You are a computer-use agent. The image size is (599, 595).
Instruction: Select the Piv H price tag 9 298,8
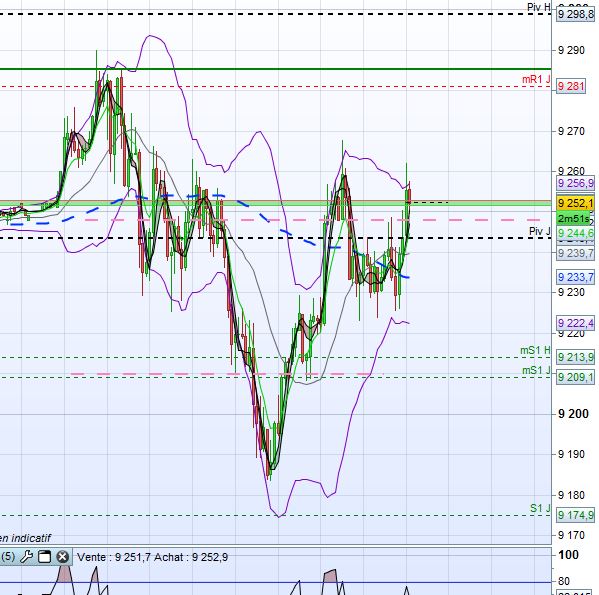point(575,15)
